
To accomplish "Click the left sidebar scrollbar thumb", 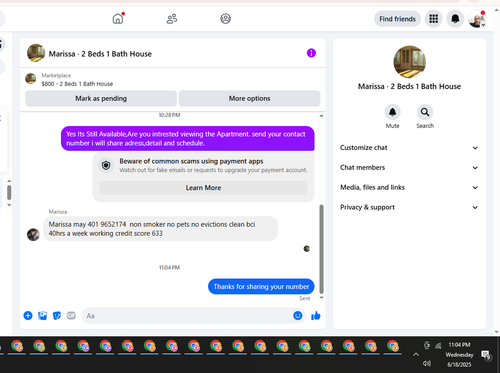I will click(9, 192).
